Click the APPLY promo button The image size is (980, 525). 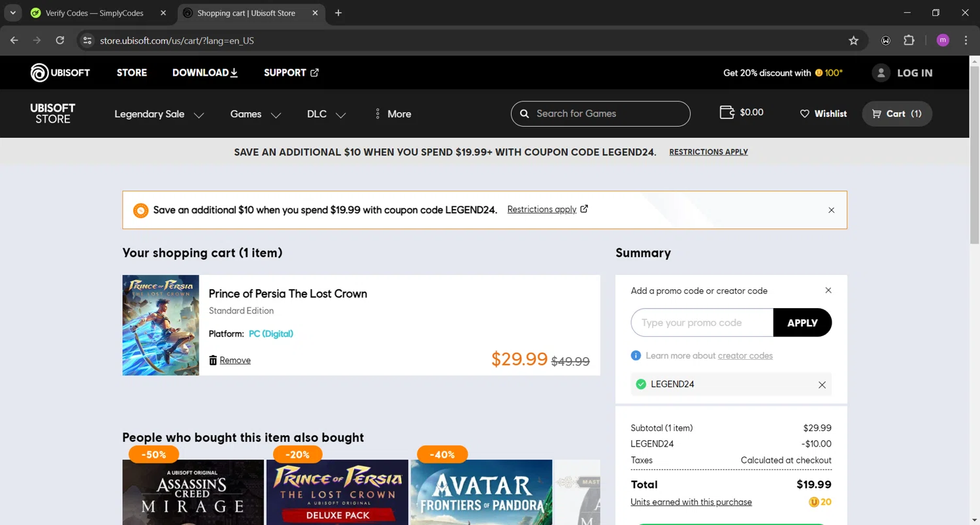802,323
